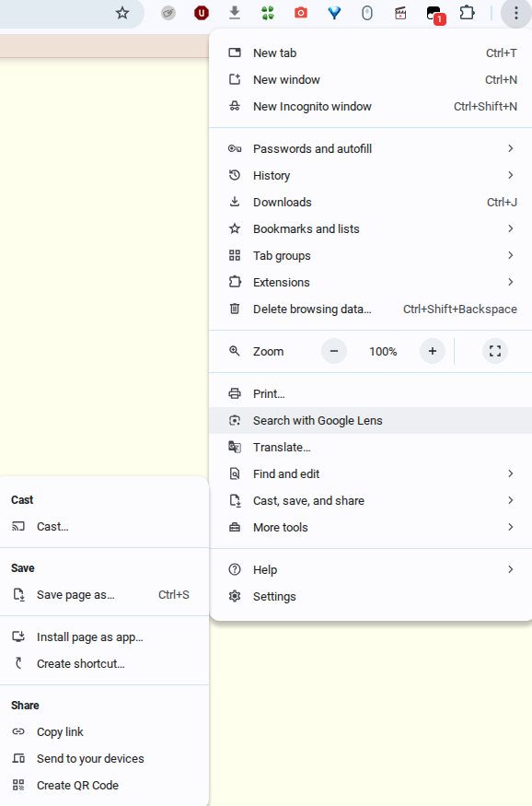
Task: Expand More tools submenu arrow
Action: point(511,527)
